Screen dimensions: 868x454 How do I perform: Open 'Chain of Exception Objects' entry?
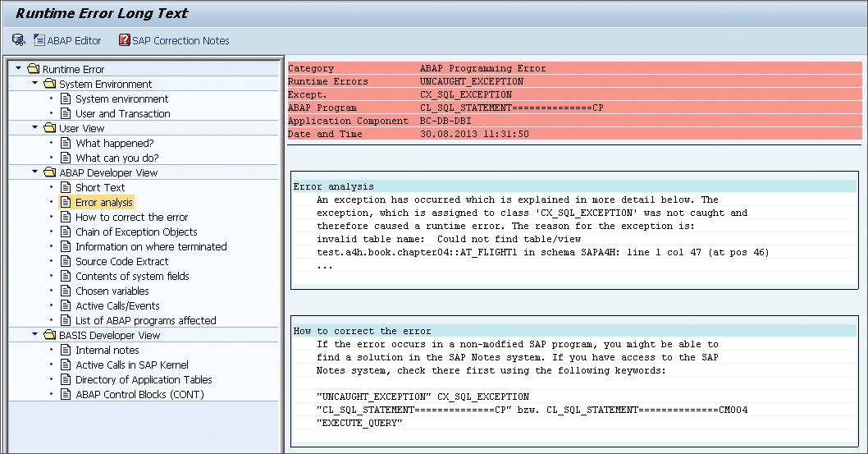[136, 232]
